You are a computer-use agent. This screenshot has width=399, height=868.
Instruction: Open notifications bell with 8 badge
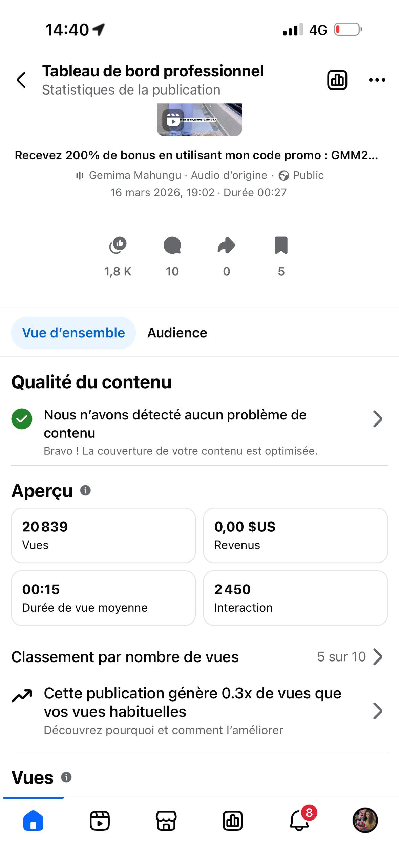point(299,821)
